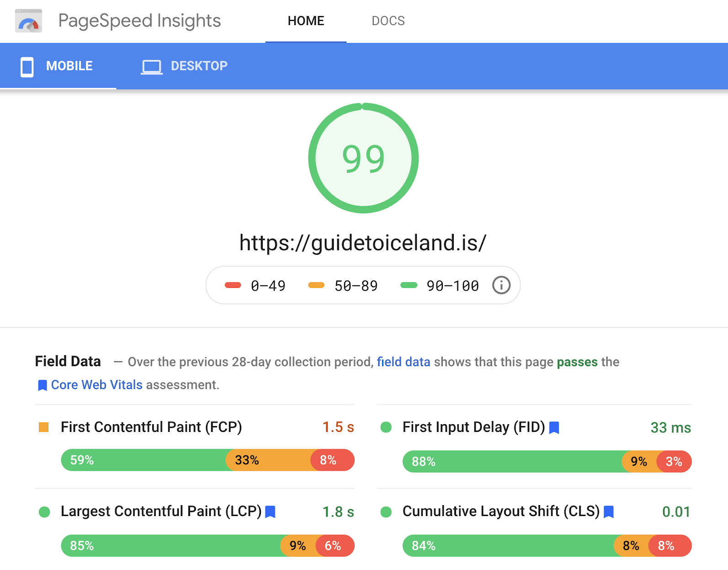Click the red 0–49 legend marker
Screen dimensions: 728x570
(x=233, y=285)
